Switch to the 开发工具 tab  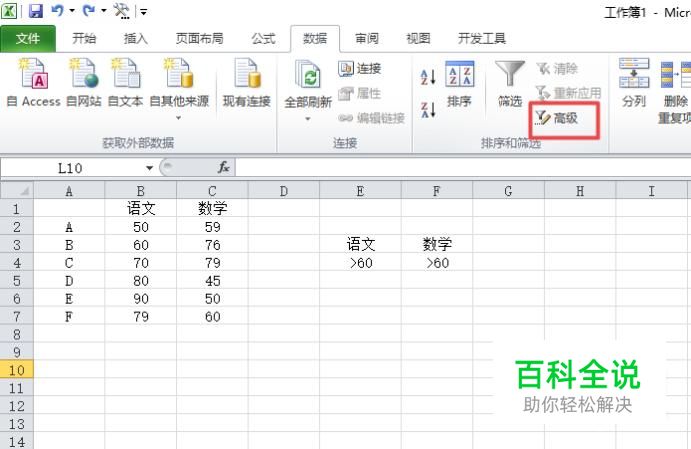(x=482, y=39)
